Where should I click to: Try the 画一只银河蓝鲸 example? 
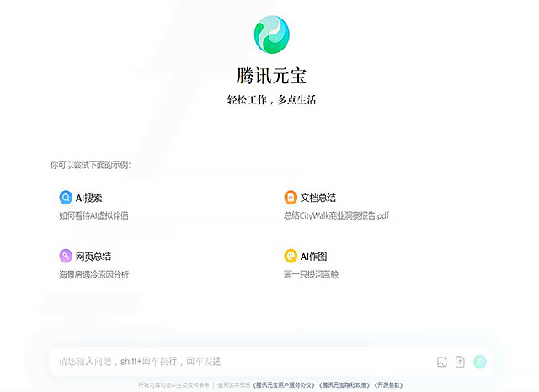[x=311, y=274]
